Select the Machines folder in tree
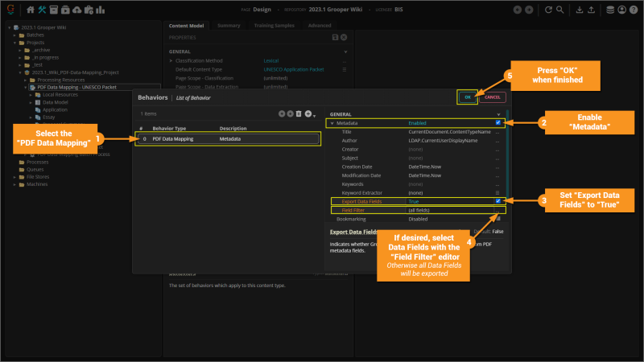This screenshot has width=644, height=362. (x=37, y=184)
